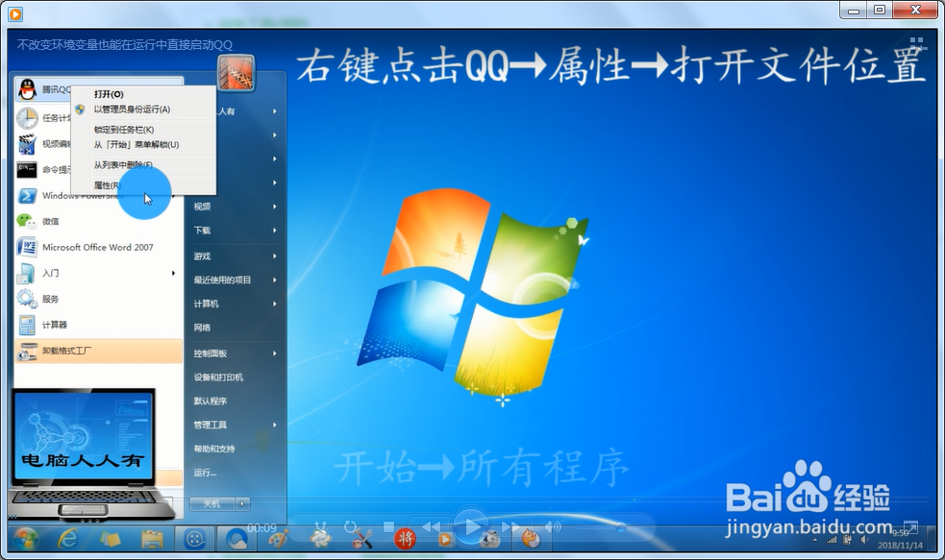Viewport: 945px width, 560px height.
Task: Click the orange player app icon in title bar
Action: coord(15,12)
